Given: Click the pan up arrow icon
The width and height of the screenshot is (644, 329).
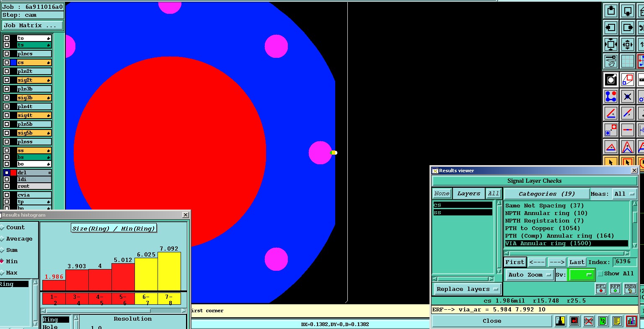Looking at the screenshot, I should (x=611, y=11).
